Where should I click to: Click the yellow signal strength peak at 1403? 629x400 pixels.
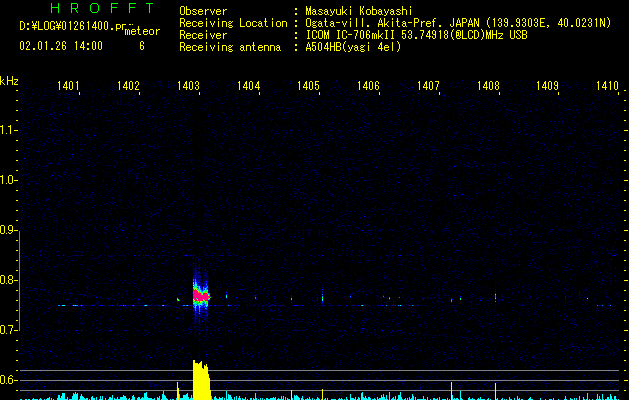201,380
